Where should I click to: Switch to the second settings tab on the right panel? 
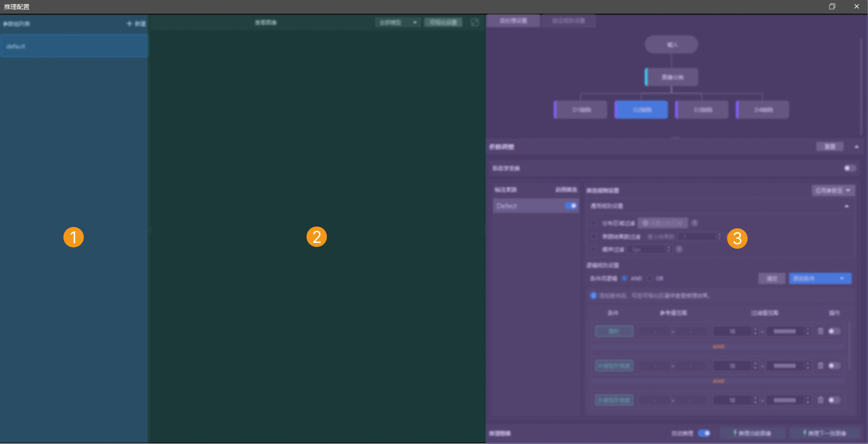[x=568, y=20]
